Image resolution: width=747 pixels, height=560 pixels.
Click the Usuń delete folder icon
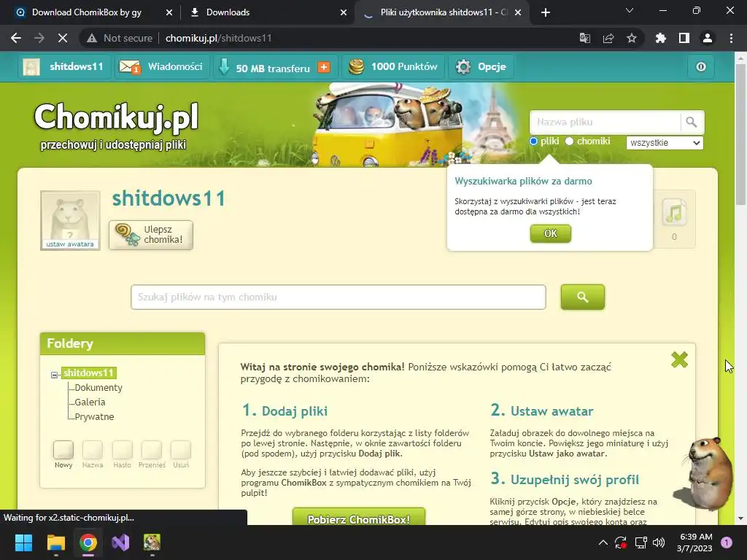(x=181, y=450)
